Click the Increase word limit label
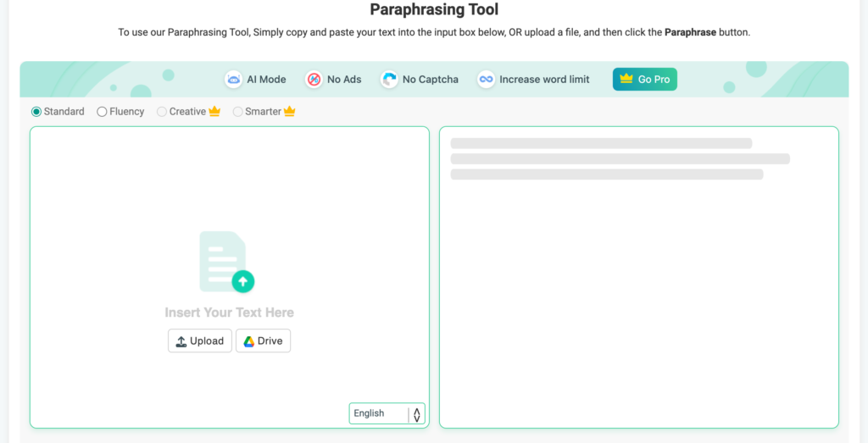The width and height of the screenshot is (868, 443). (x=544, y=80)
